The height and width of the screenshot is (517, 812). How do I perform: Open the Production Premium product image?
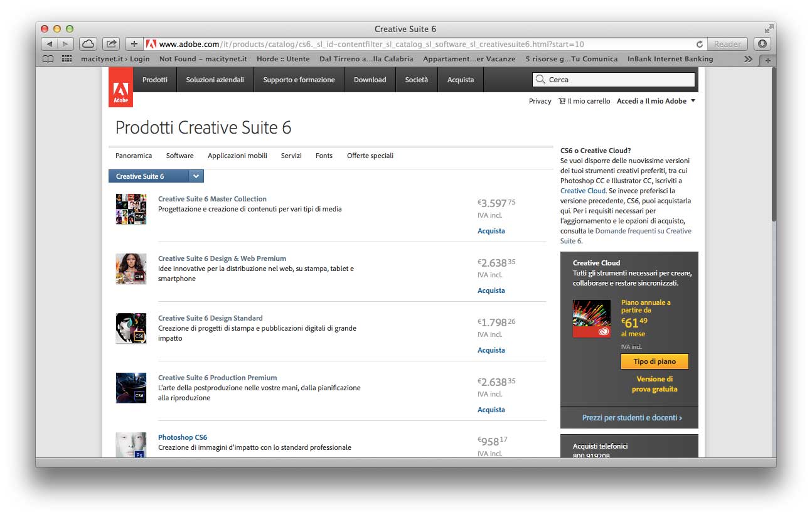[131, 388]
